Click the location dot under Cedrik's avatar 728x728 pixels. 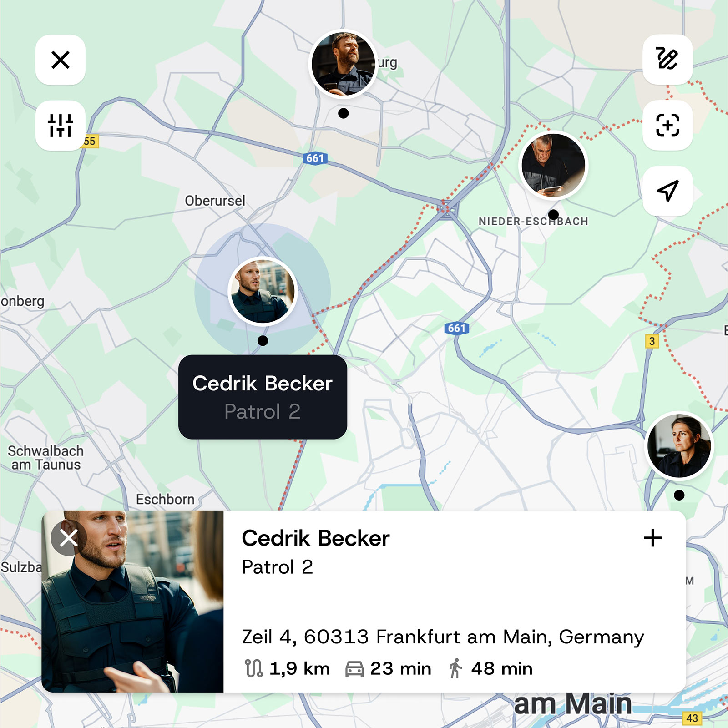point(263,340)
